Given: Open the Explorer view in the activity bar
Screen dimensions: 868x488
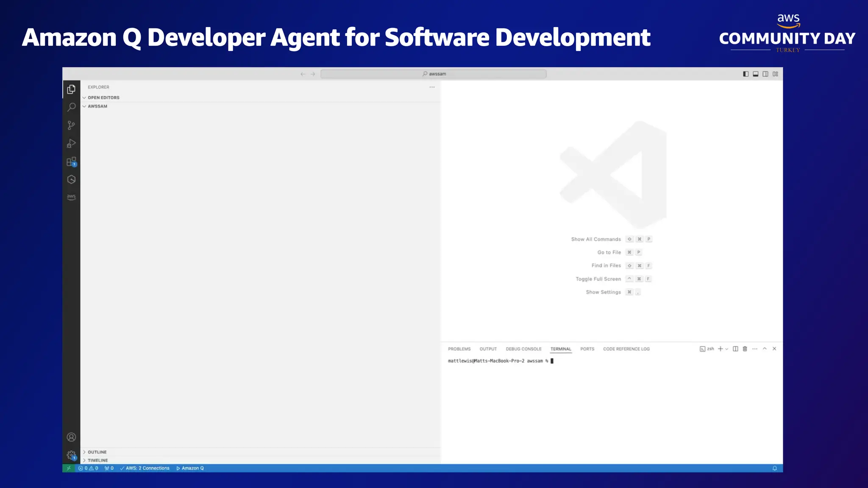Looking at the screenshot, I should click(71, 89).
